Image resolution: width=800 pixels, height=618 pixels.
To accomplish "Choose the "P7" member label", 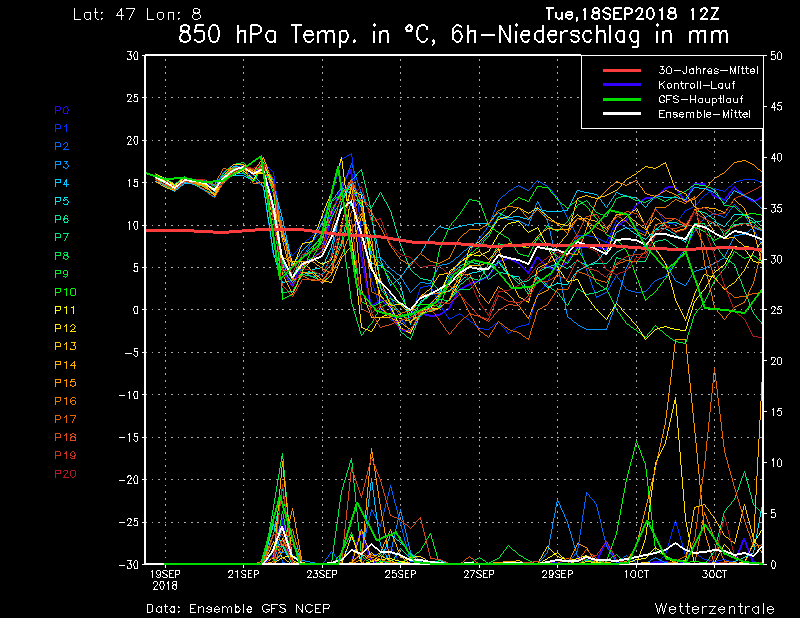I will pyautogui.click(x=62, y=237).
